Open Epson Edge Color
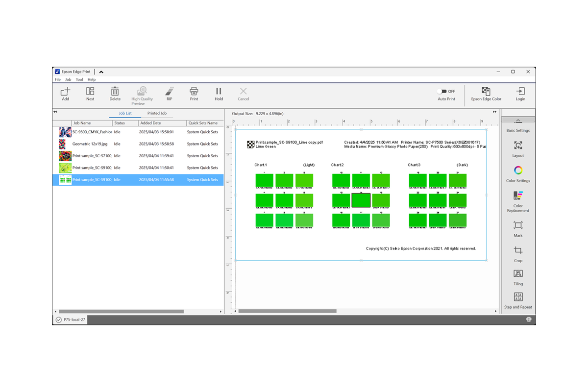Viewport: 588px width, 392px height. (x=486, y=91)
